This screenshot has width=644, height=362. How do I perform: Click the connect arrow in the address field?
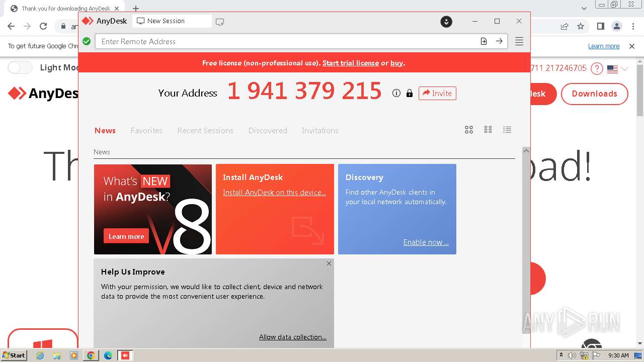pos(499,41)
